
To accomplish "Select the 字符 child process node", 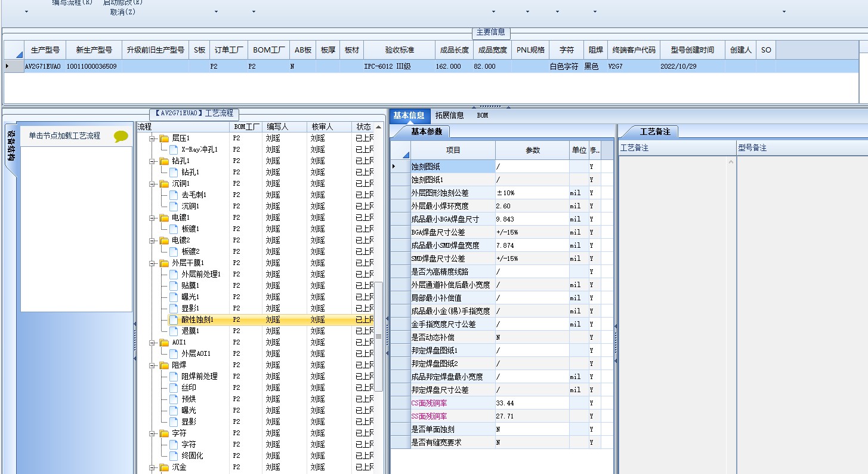I will pyautogui.click(x=189, y=444).
